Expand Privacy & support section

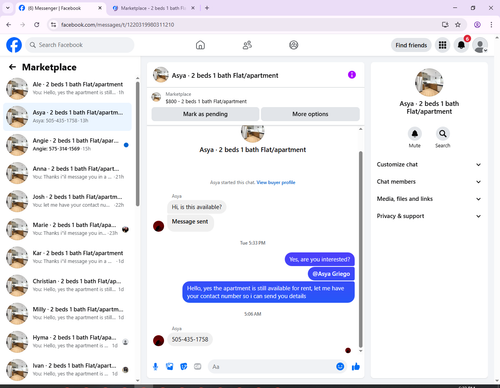coord(429,216)
